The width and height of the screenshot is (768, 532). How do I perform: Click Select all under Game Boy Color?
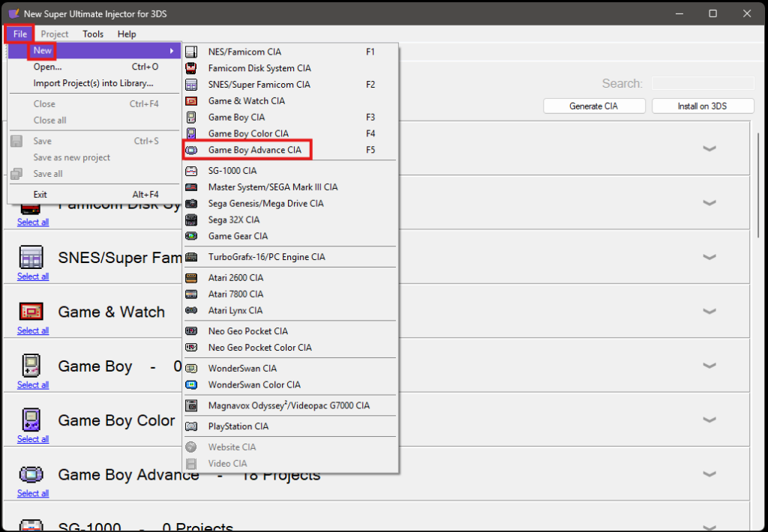point(33,439)
